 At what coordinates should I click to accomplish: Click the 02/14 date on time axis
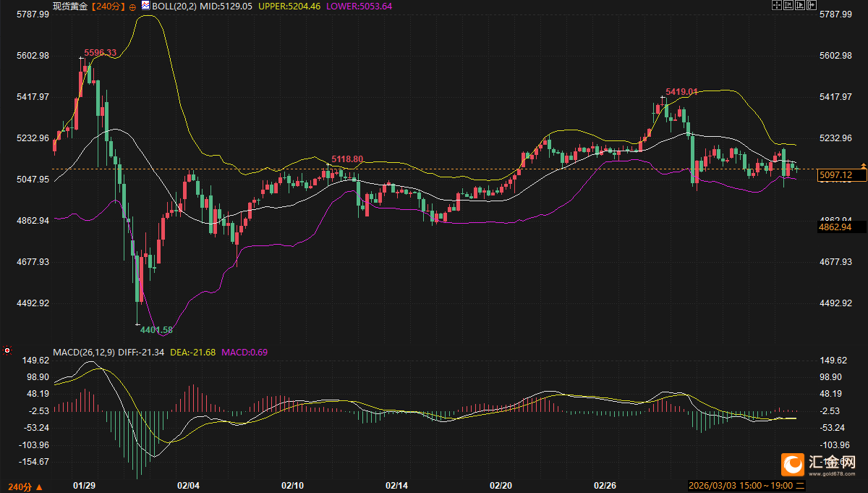397,485
